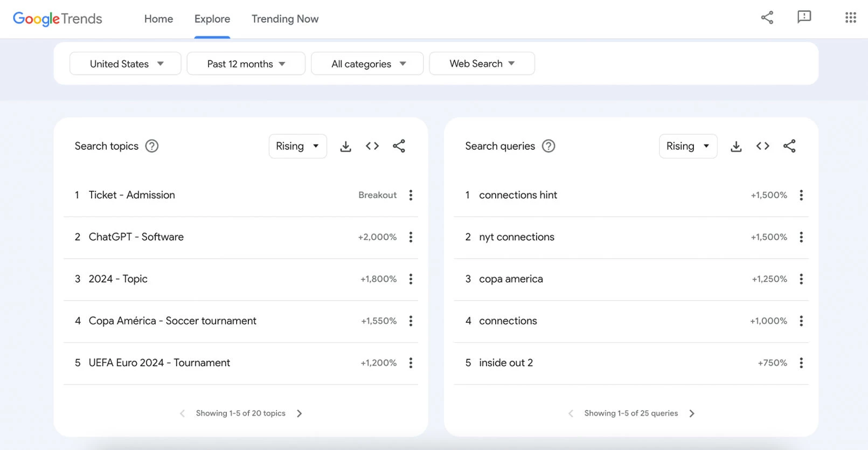Click embed code icon for Search topics
Viewport: 868px width, 450px height.
click(x=372, y=146)
